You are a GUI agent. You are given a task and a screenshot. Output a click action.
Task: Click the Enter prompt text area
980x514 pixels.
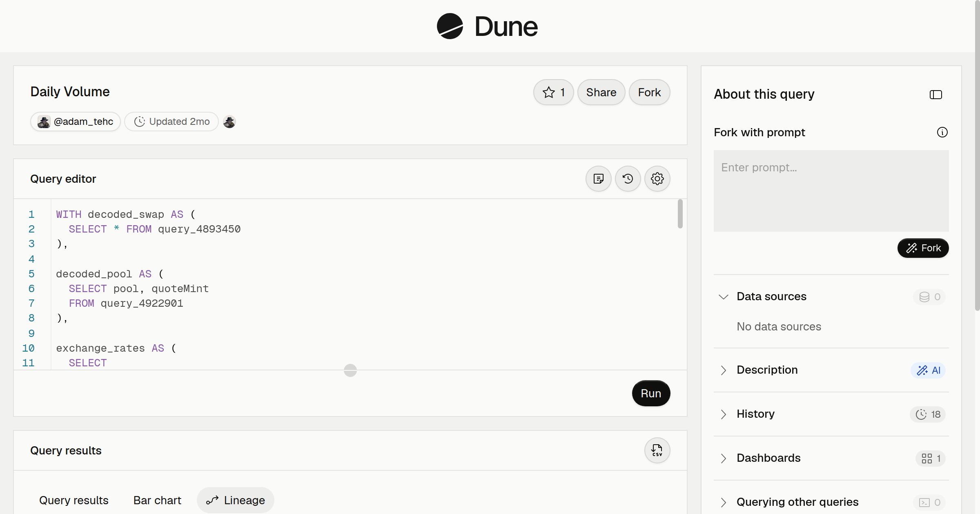831,191
